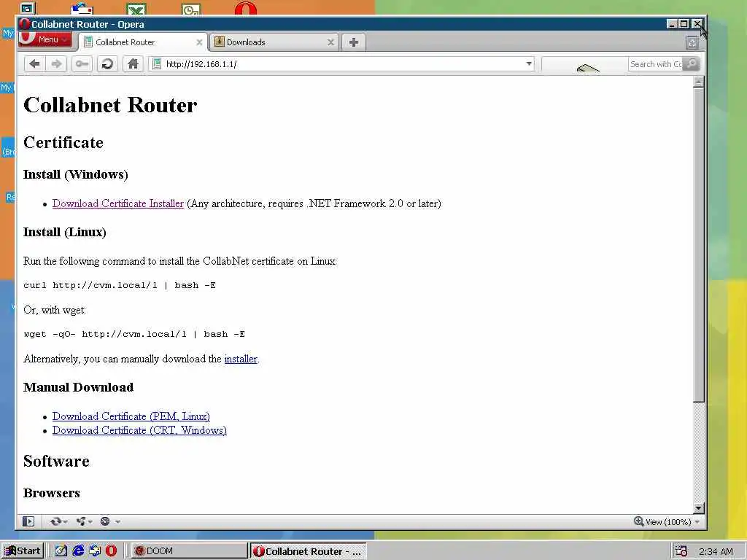The image size is (747, 560).
Task: Close the Downloads tab
Action: pyautogui.click(x=330, y=42)
